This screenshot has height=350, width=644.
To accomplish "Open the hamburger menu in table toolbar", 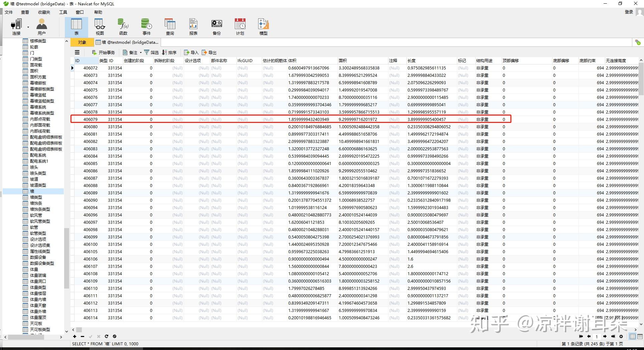I will (x=77, y=52).
